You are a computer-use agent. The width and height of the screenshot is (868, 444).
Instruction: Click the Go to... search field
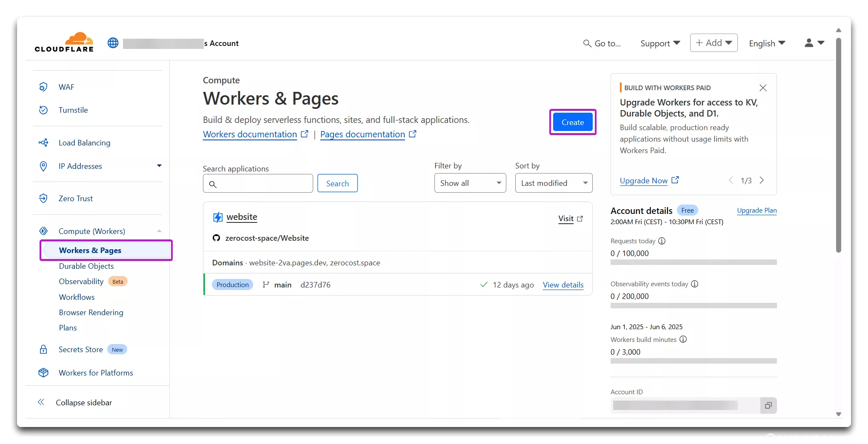602,43
